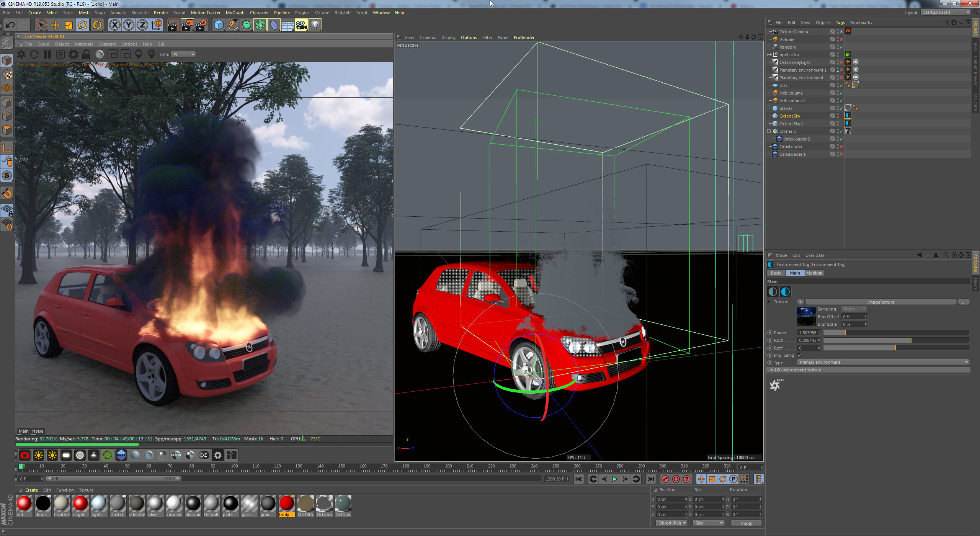Toggle the Imp. Samp. checkbox
This screenshot has height=536, width=980.
[799, 355]
